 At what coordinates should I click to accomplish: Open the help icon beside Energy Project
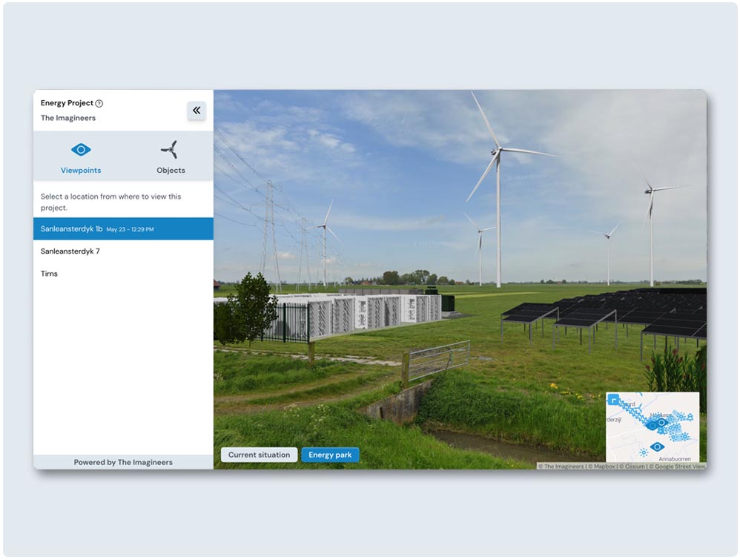tap(99, 103)
